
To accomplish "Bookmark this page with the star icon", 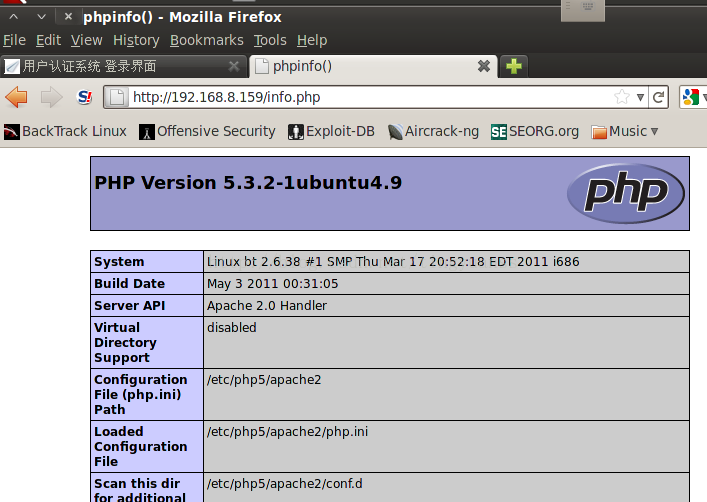I will [622, 97].
